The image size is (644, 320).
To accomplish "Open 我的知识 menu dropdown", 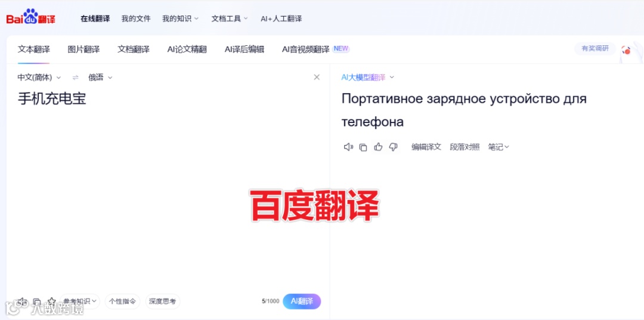I will click(180, 19).
